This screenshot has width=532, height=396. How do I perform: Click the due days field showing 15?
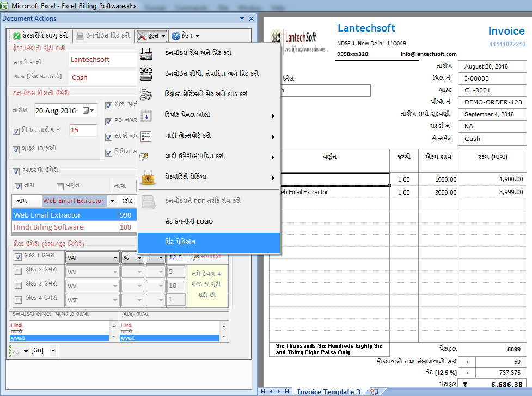tap(83, 130)
